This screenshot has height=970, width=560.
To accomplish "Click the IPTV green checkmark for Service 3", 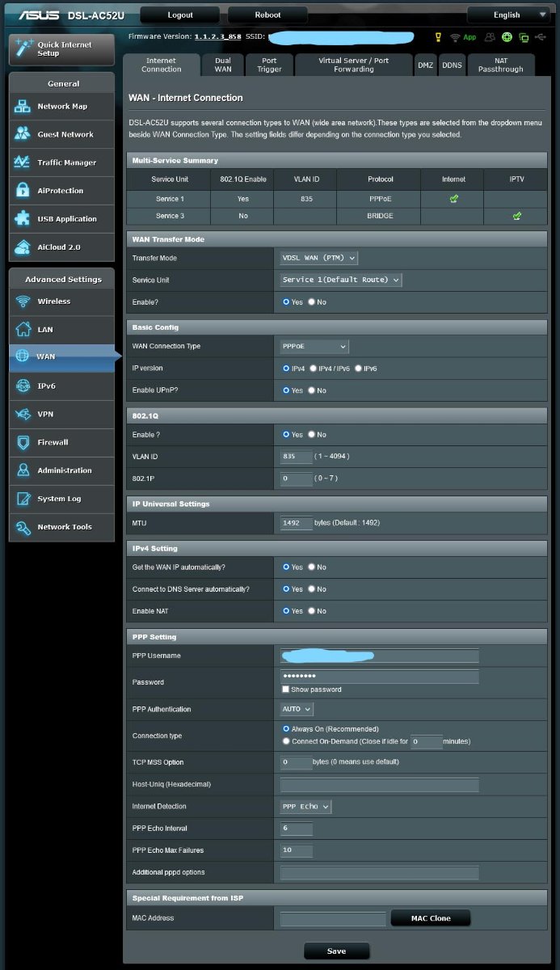I will (517, 216).
